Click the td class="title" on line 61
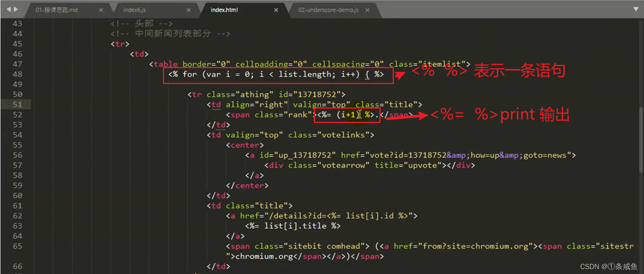 pyautogui.click(x=250, y=206)
